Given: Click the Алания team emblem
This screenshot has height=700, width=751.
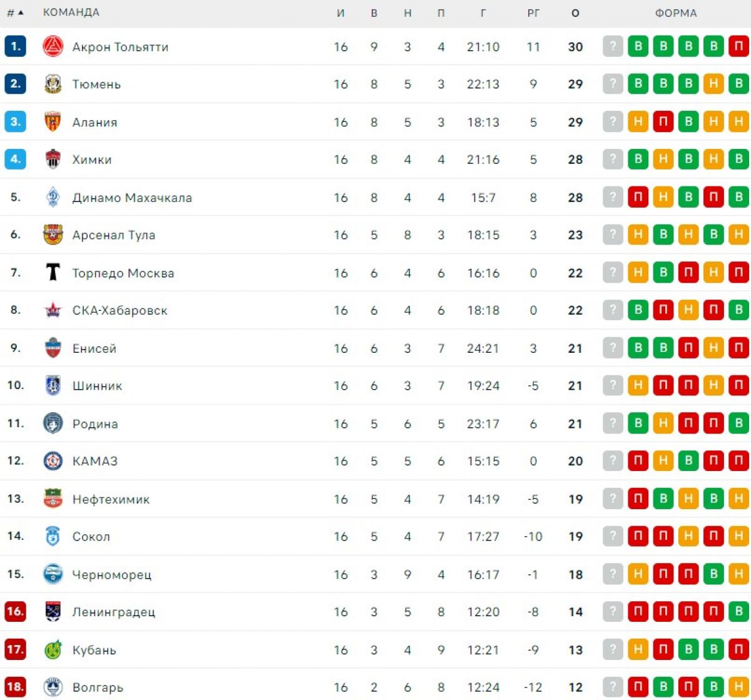Looking at the screenshot, I should pos(53,122).
